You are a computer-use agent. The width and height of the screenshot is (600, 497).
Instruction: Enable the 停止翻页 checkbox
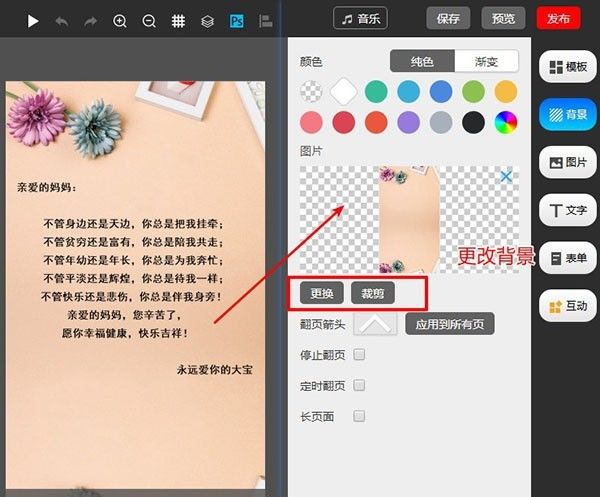pos(359,354)
